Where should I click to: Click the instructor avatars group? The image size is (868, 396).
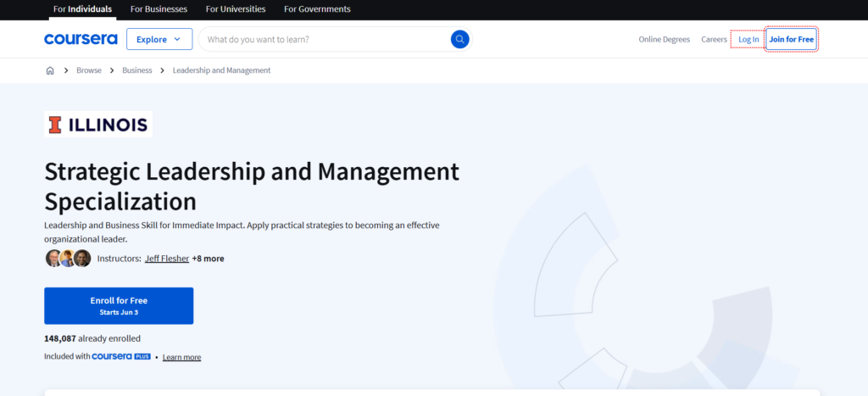(68, 258)
